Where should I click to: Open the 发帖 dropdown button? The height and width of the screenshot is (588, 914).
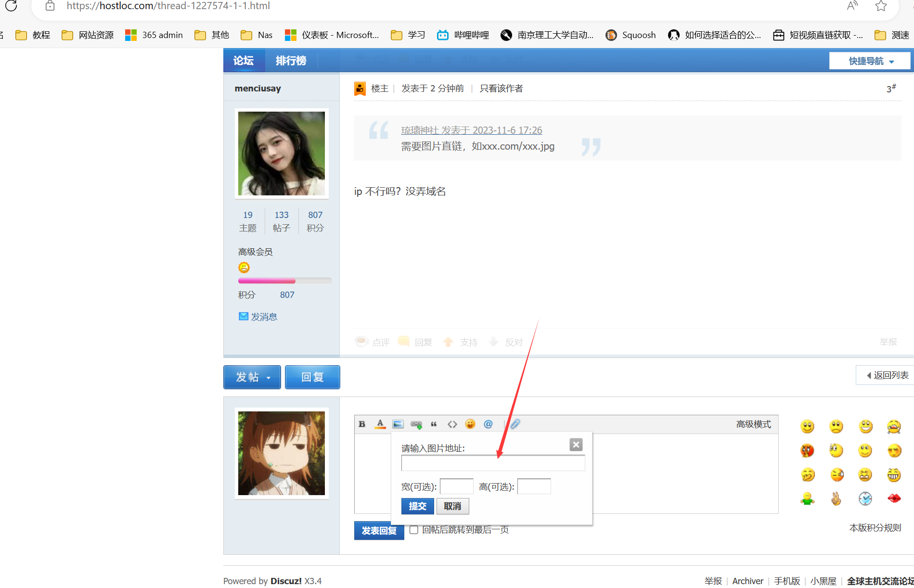pyautogui.click(x=252, y=377)
